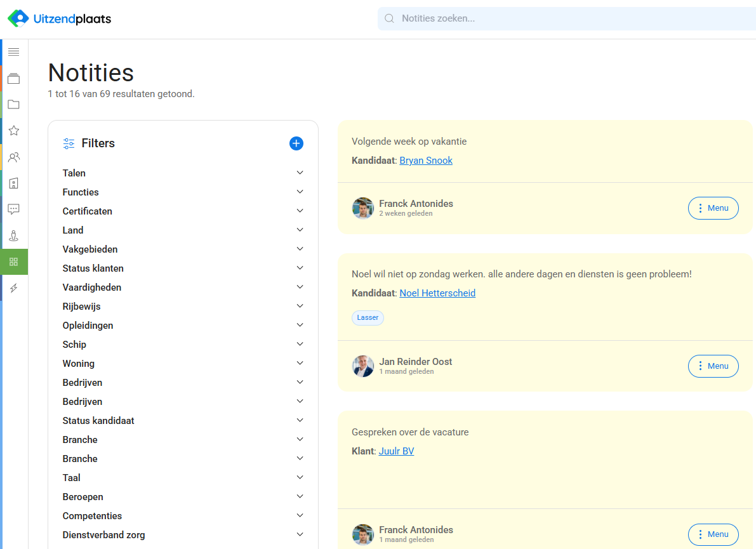The width and height of the screenshot is (756, 549).
Task: Expand the Talen filter
Action: click(183, 173)
